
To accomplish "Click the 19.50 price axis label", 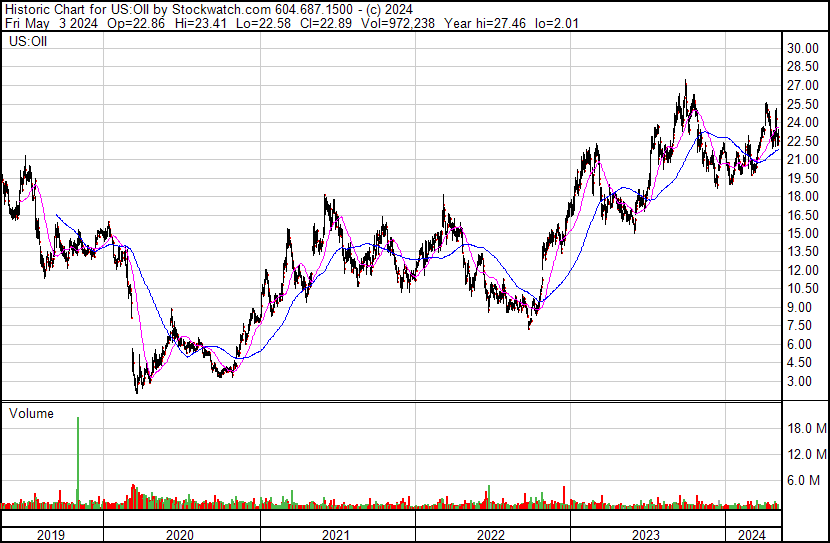I will click(x=803, y=178).
